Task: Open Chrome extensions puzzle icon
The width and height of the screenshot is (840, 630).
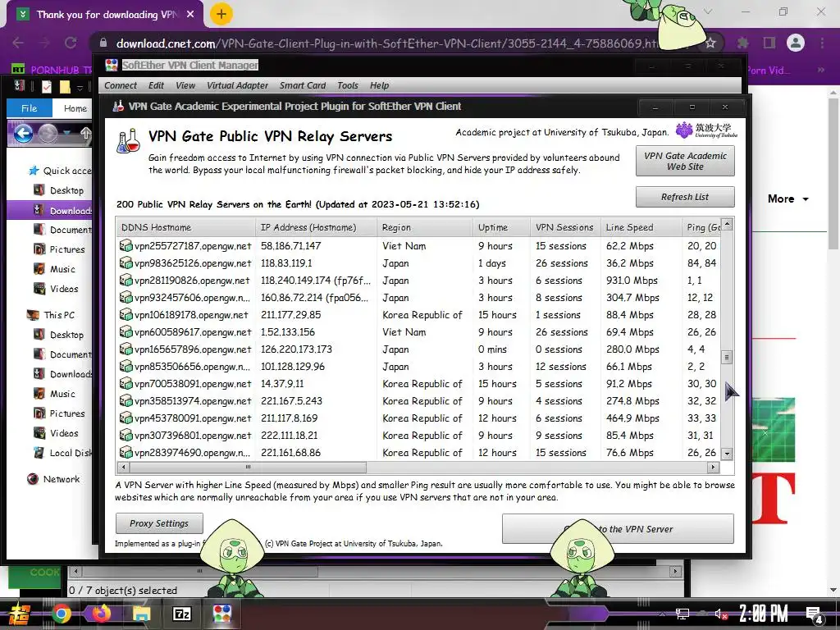Action: pyautogui.click(x=742, y=43)
